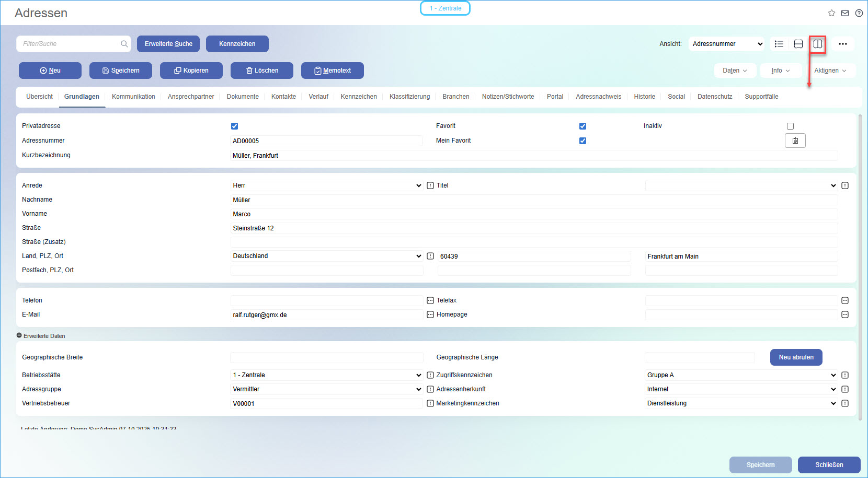Open the three-dots more options menu
The width and height of the screenshot is (868, 478).
843,44
